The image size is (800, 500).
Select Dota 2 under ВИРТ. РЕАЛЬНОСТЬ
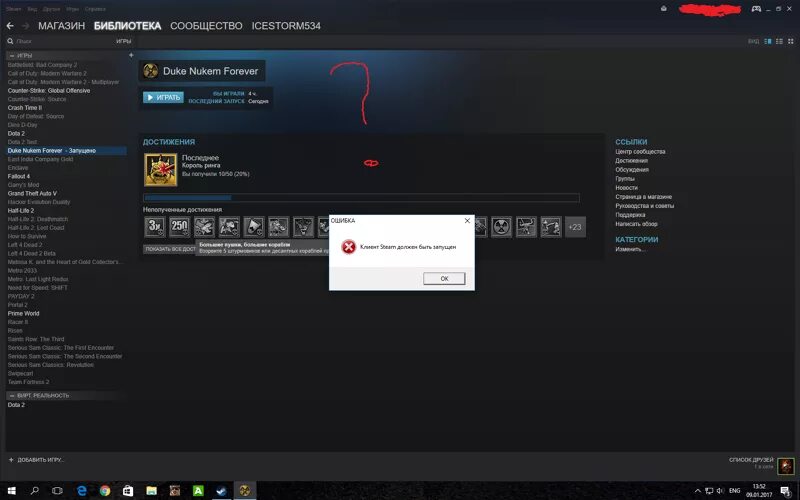(x=16, y=405)
